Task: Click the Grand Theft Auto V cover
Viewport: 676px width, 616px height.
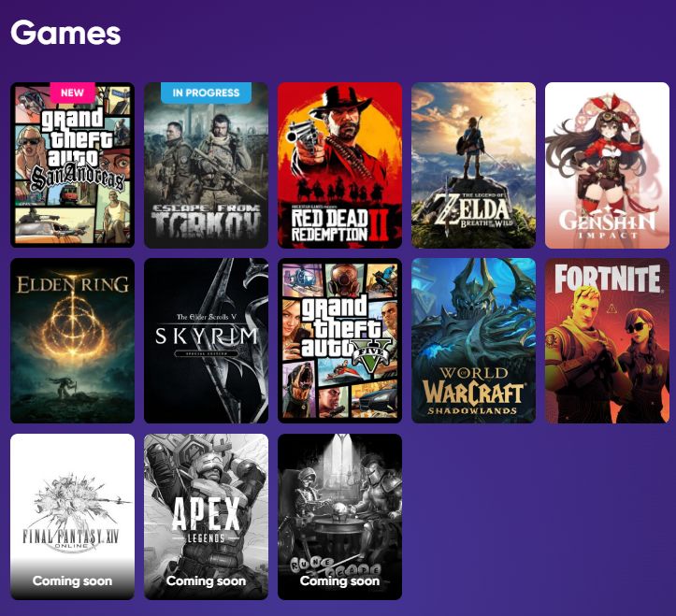Action: (339, 340)
